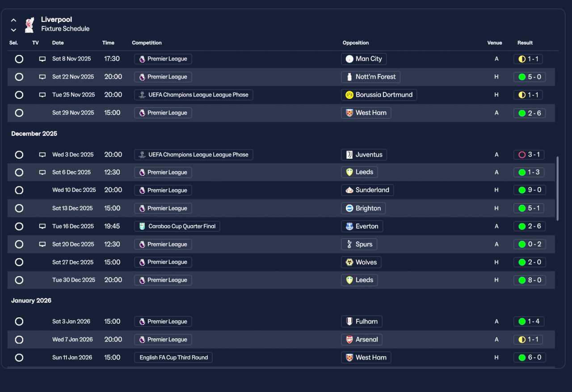
Task: Click the yellow draw indicator for Man City
Action: tap(522, 59)
